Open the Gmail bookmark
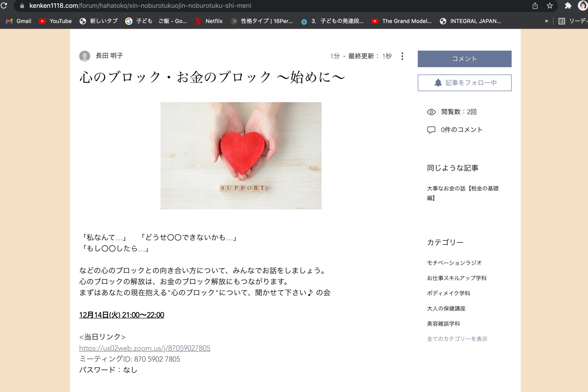The image size is (588, 392). [19, 21]
